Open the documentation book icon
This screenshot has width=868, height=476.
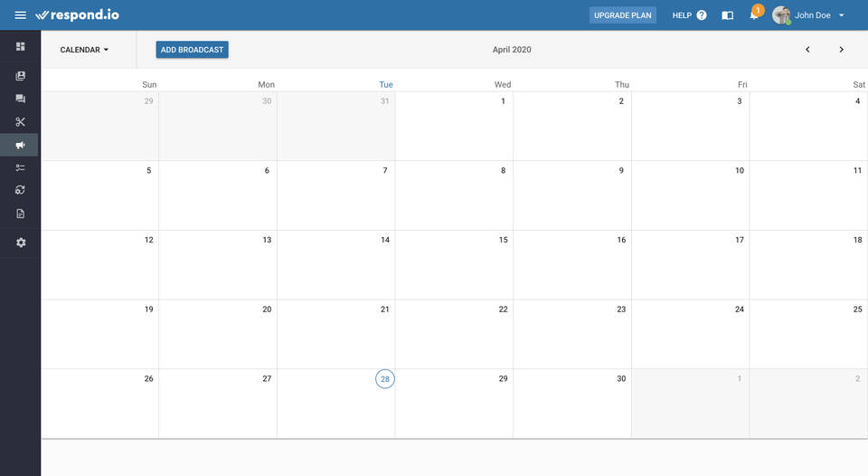tap(727, 15)
